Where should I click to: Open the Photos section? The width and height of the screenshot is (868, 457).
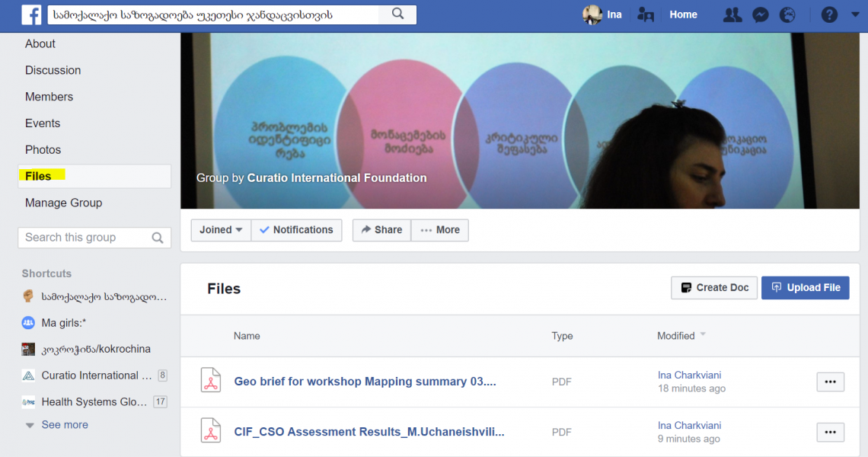(x=43, y=150)
